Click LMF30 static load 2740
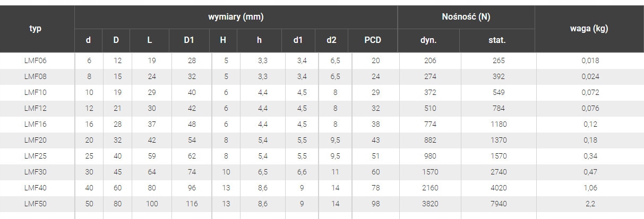Screen dimensions: 644x219 (x=499, y=172)
